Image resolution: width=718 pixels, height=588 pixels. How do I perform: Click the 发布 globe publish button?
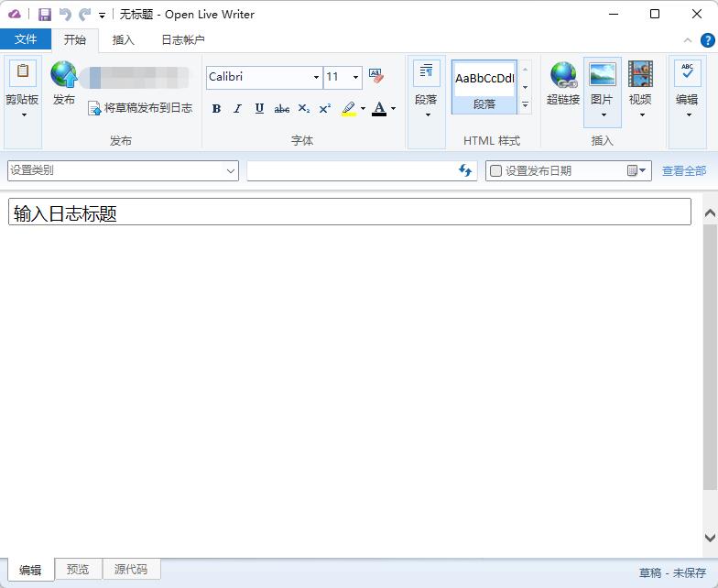tap(64, 82)
